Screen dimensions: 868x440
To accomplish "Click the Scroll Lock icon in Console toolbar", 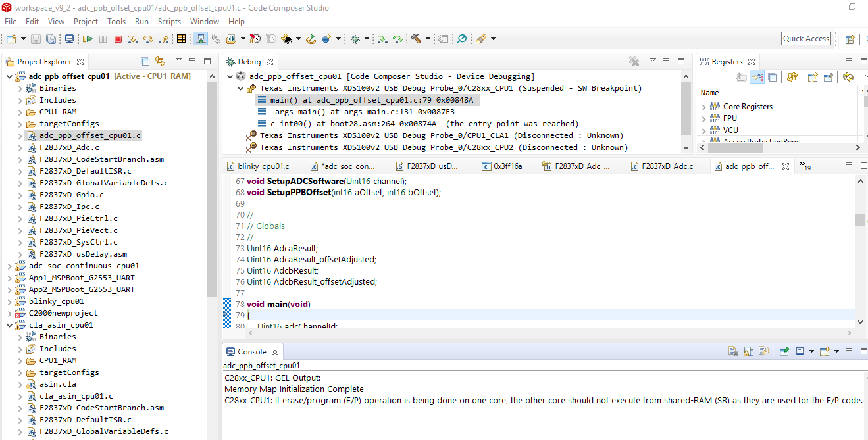I will (748, 351).
